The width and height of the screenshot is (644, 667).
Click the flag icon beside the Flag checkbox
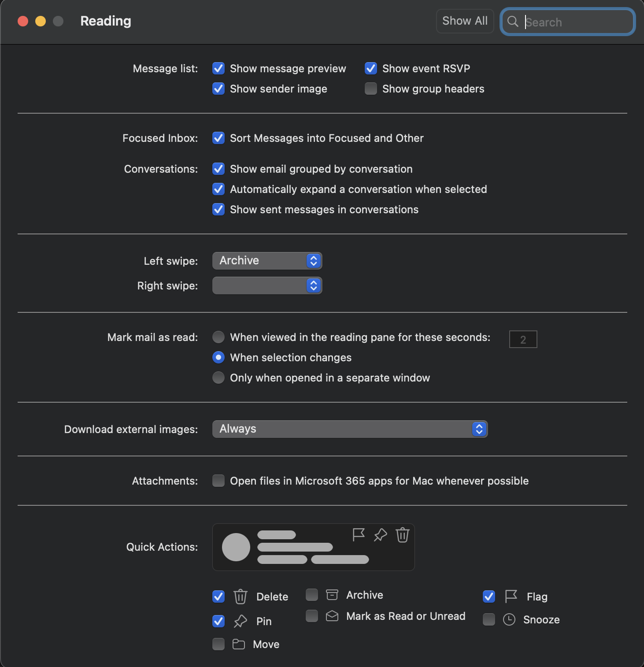(x=510, y=597)
